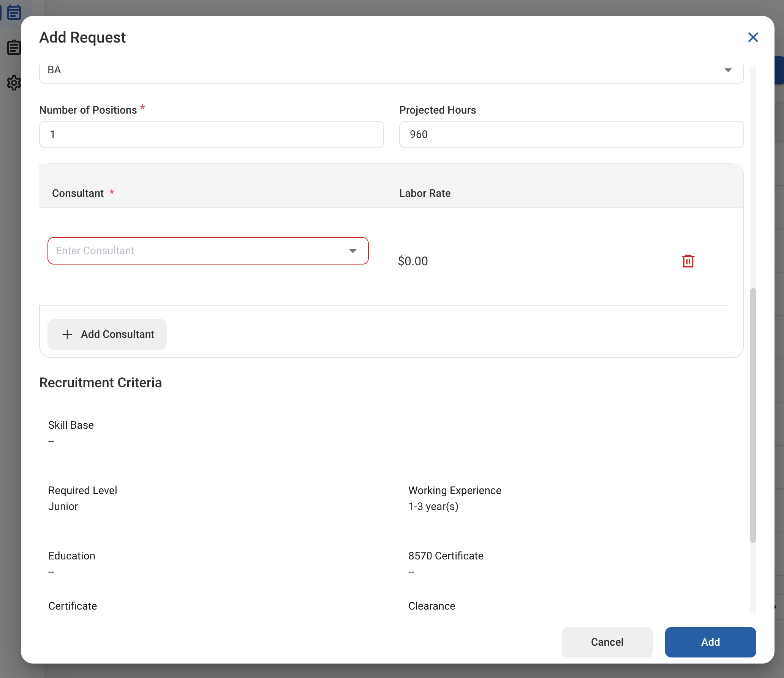Click the Add Consultant button
This screenshot has width=784, height=678.
[x=107, y=334]
